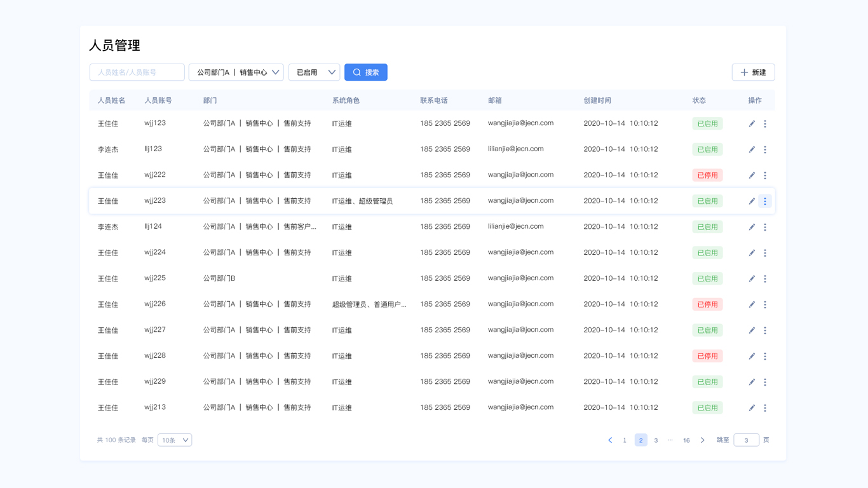This screenshot has height=488, width=868.
Task: Click department cell 公司部门B
Action: tap(219, 278)
